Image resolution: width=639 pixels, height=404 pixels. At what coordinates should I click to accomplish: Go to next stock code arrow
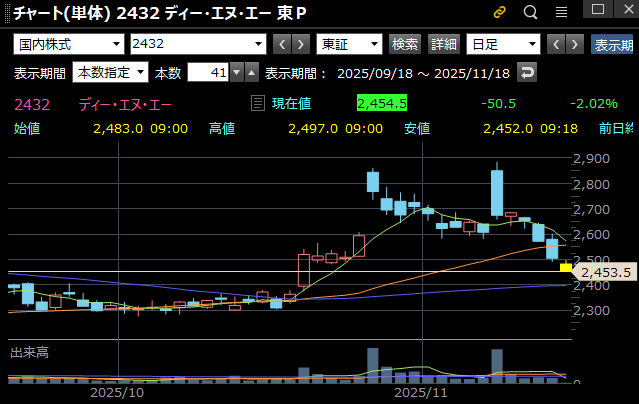(x=300, y=44)
